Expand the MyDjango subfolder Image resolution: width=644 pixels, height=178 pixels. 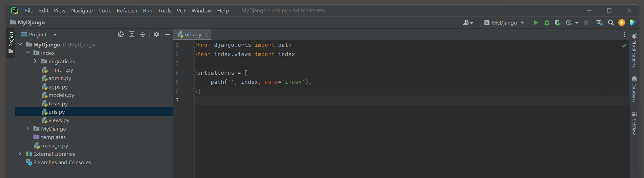(28, 129)
